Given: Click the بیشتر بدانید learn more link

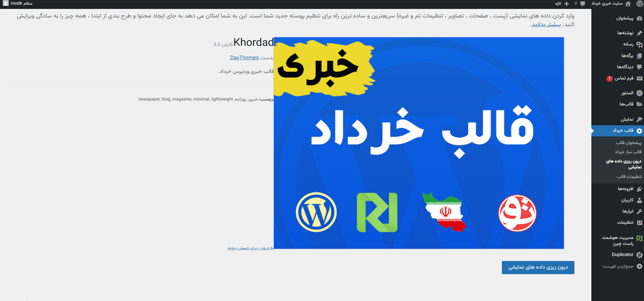Looking at the screenshot, I should tap(546, 24).
